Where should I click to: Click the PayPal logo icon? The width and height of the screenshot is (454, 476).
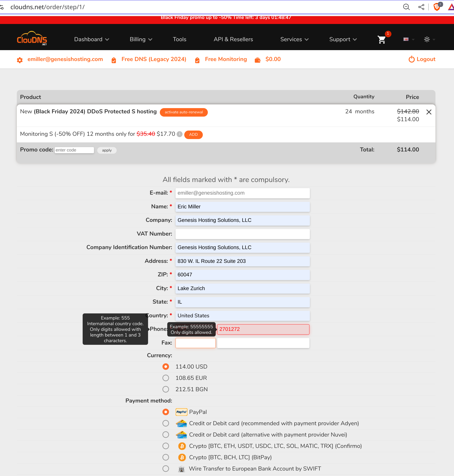[181, 412]
